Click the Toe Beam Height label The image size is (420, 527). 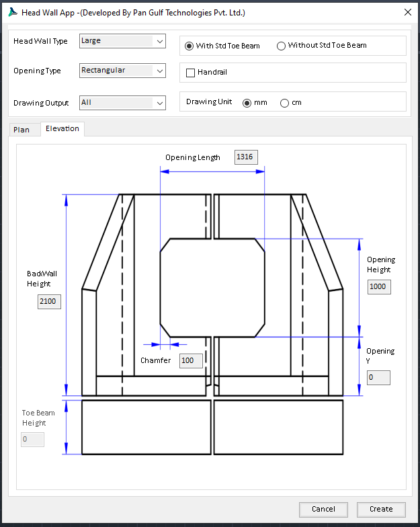click(38, 418)
